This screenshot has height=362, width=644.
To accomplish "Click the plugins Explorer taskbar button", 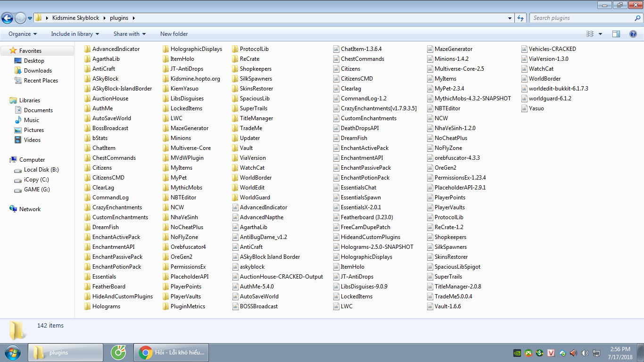I will coord(66,353).
